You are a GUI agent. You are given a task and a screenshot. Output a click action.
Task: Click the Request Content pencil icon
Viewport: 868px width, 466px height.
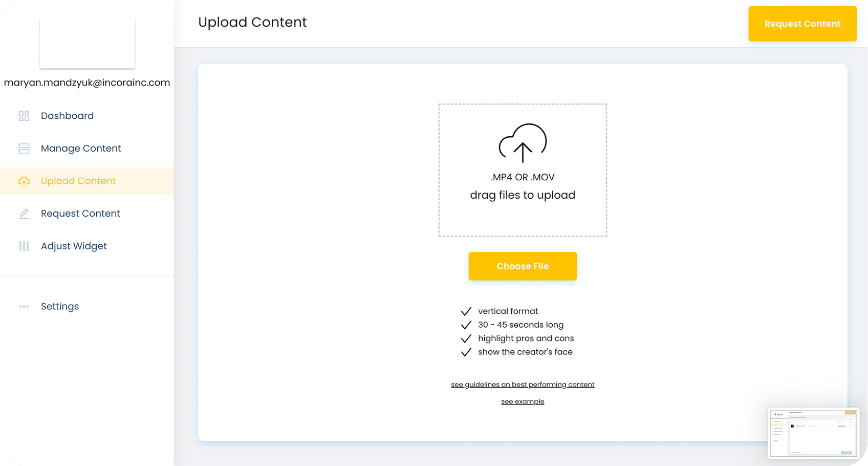(x=24, y=214)
